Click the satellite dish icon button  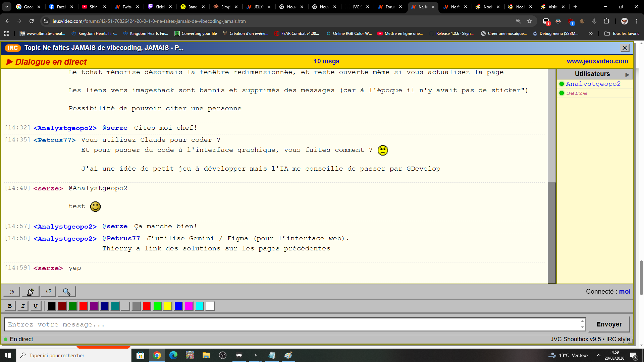pyautogui.click(x=30, y=292)
